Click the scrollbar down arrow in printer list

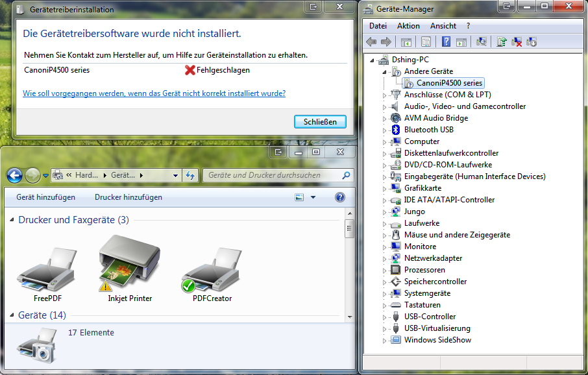350,317
